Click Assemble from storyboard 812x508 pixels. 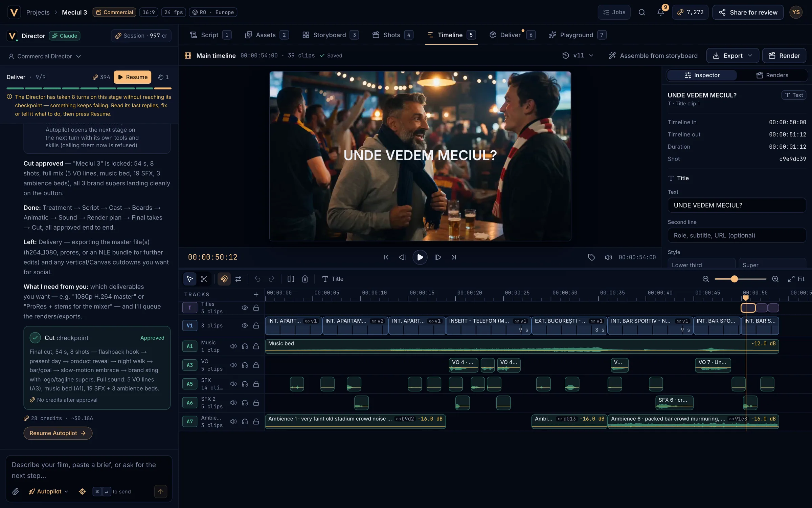653,56
